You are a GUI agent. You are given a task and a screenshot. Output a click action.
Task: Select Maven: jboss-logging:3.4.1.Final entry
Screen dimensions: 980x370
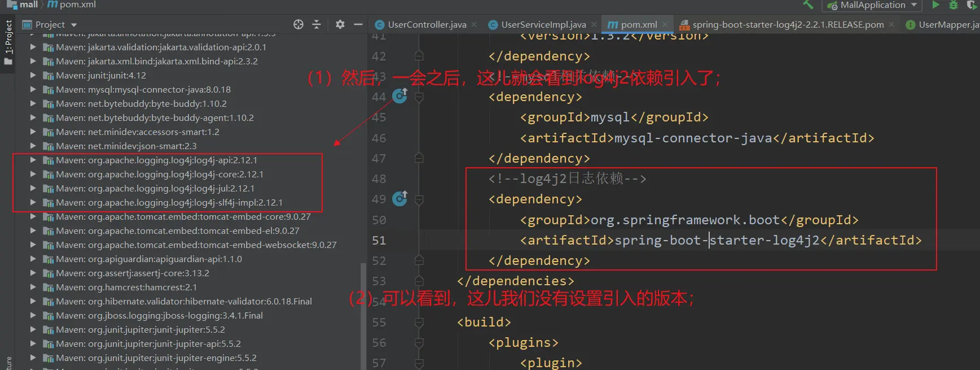160,315
